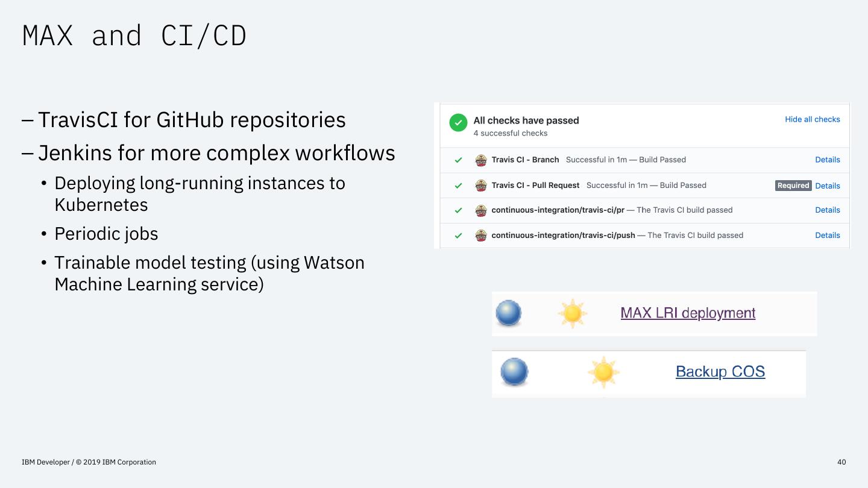The height and width of the screenshot is (488, 868).
Task: Click the green all-checks-passed circle icon
Action: (458, 123)
